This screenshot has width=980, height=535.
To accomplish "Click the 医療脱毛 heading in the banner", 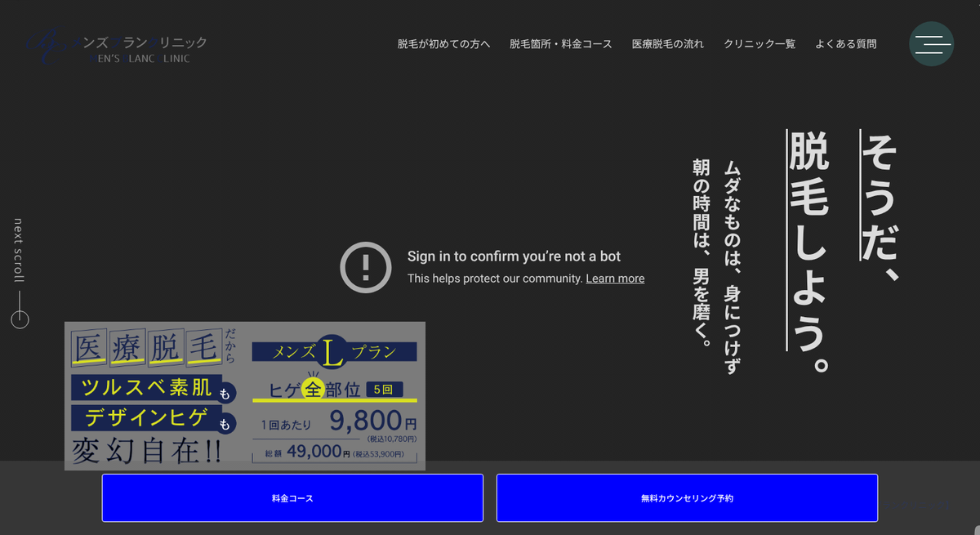I will coord(145,349).
